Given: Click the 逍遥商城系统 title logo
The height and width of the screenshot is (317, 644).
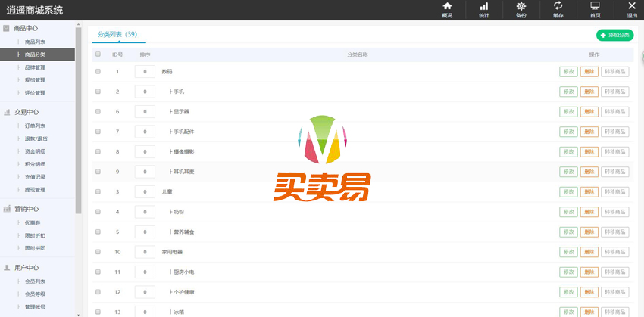Looking at the screenshot, I should (35, 11).
